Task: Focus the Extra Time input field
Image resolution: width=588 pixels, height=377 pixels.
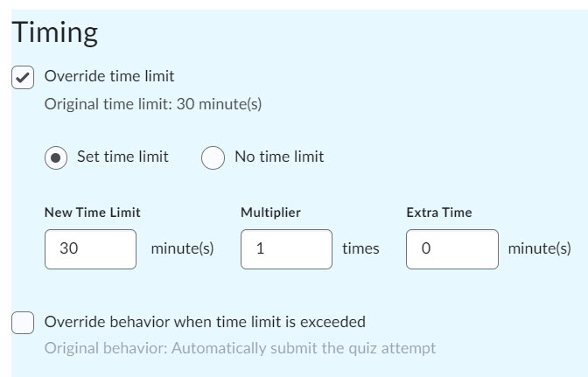Action: pos(451,249)
